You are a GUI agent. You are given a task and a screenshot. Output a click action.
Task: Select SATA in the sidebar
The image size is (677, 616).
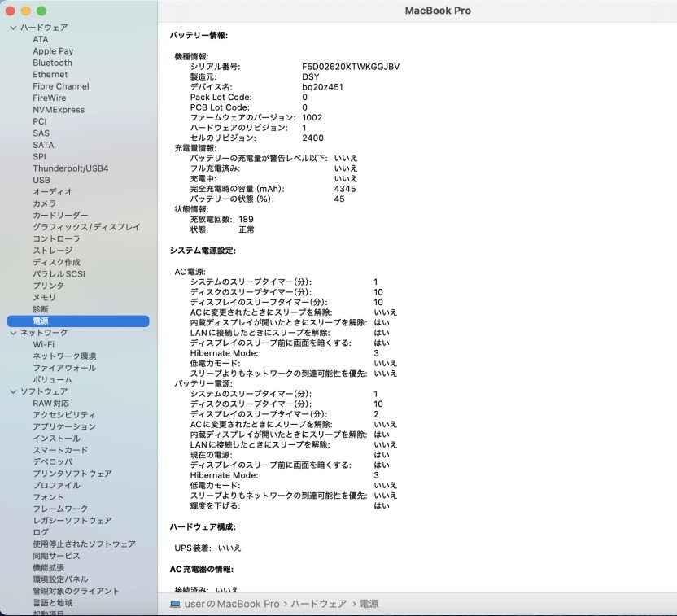point(43,145)
